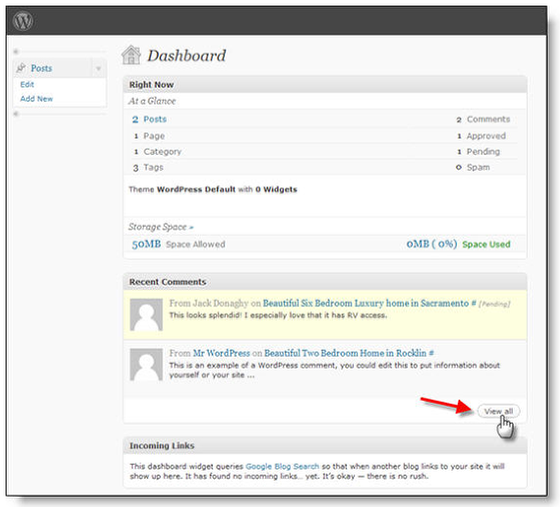
Task: Choose Add New under Posts
Action: point(36,99)
